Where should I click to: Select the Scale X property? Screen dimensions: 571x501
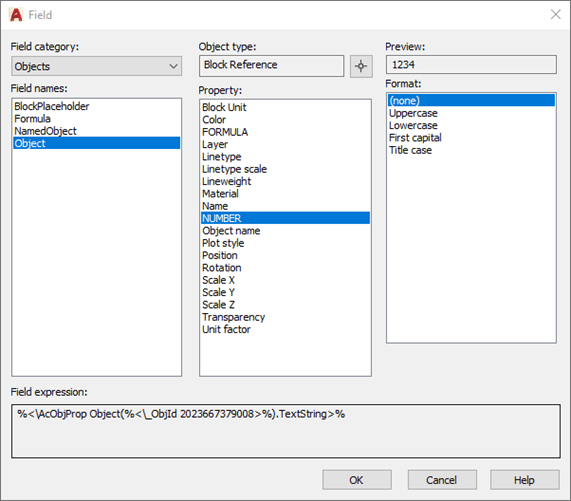coord(218,280)
